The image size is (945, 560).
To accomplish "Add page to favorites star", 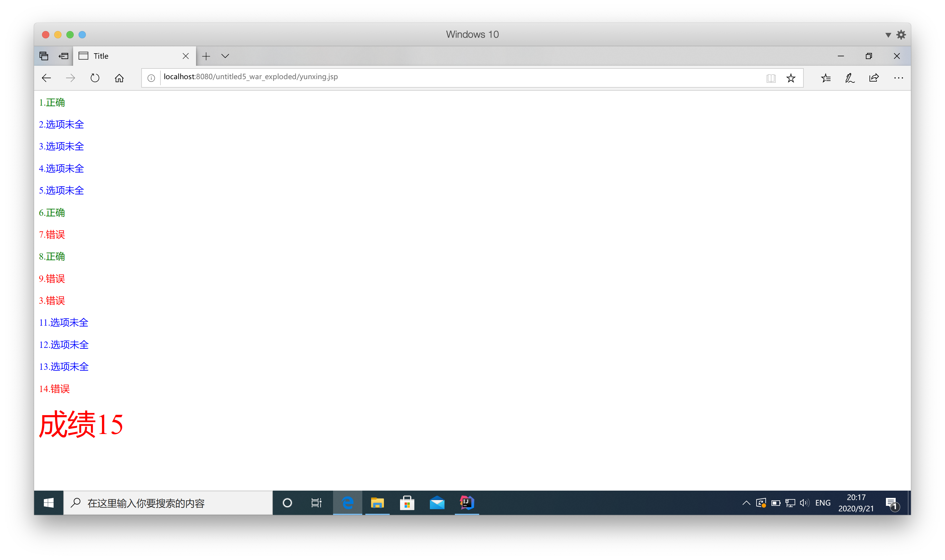I will [791, 78].
